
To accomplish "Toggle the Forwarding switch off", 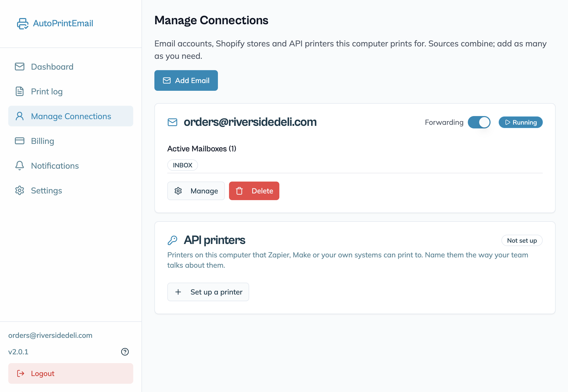I will point(479,122).
